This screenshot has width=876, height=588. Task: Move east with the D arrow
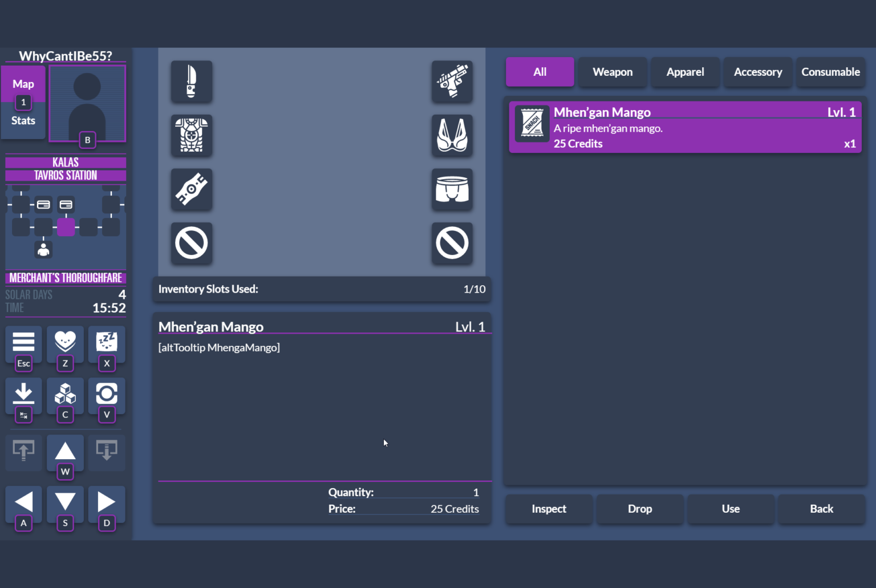coord(107,502)
